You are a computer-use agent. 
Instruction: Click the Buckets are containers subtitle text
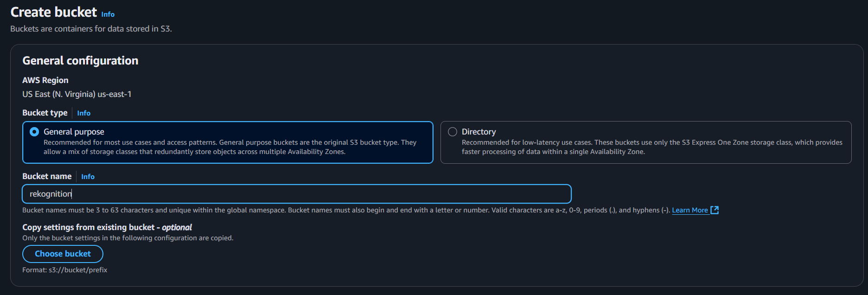click(x=91, y=29)
